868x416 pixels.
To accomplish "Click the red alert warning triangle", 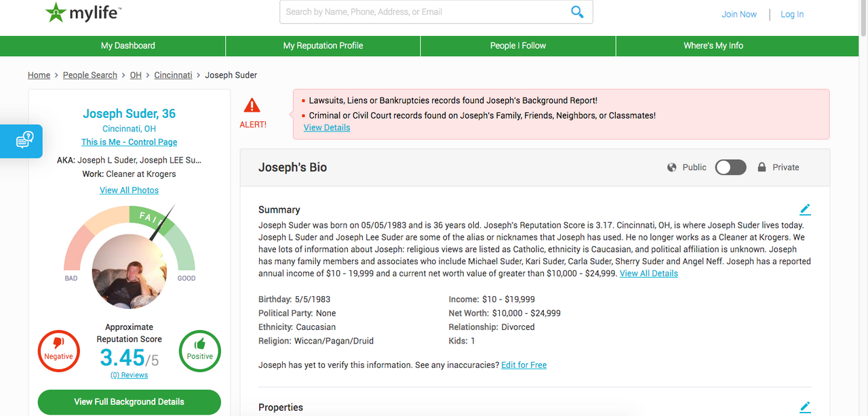I will (x=252, y=105).
